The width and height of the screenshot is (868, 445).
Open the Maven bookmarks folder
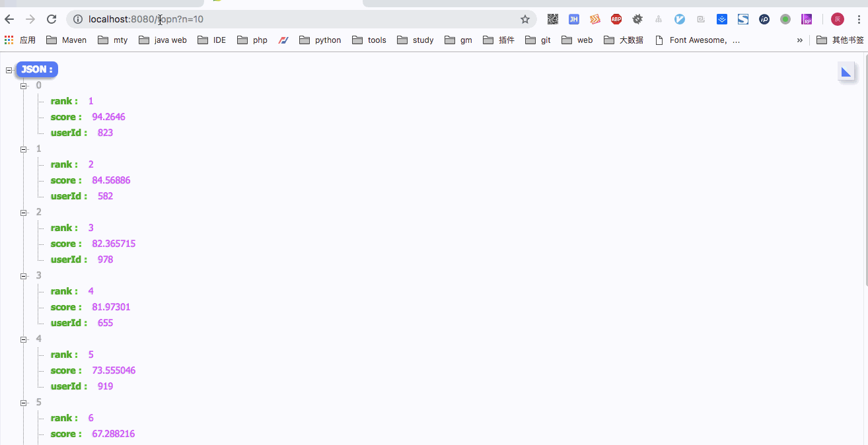[66, 40]
